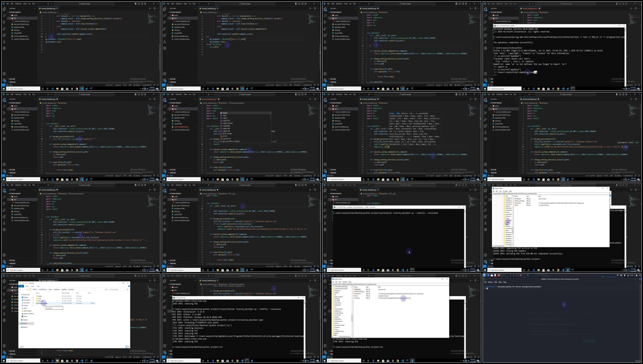
Task: Click the 'Ln 13, Col 5' status bar entry
Action: [x=430, y=85]
